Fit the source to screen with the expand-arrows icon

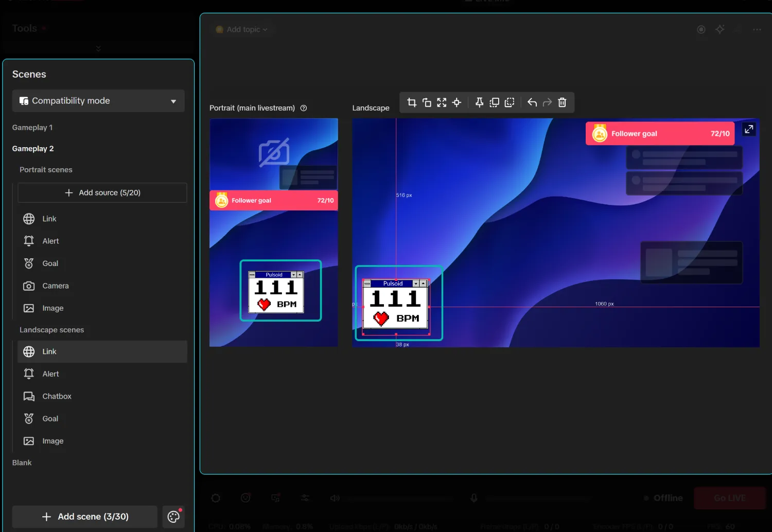pyautogui.click(x=442, y=102)
